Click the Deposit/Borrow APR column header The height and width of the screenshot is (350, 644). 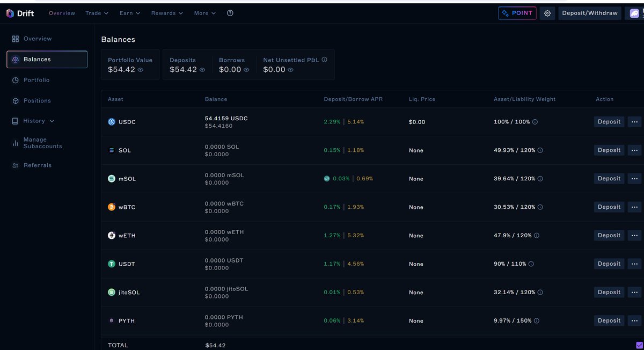[x=353, y=99]
